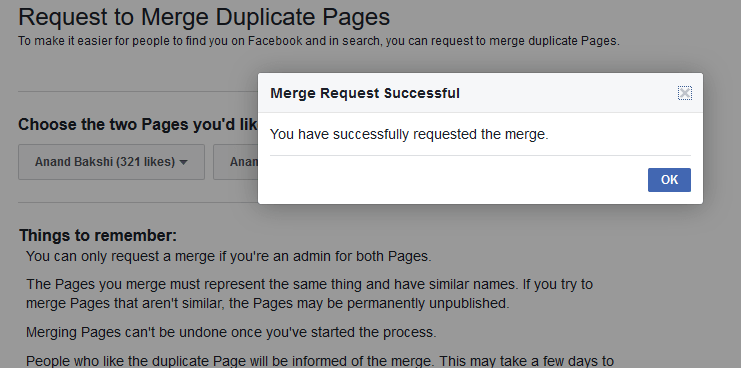Screen dimensions: 741x368
Task: Open the Anand Bakshi (321 likes) dropdown
Action: [112, 162]
